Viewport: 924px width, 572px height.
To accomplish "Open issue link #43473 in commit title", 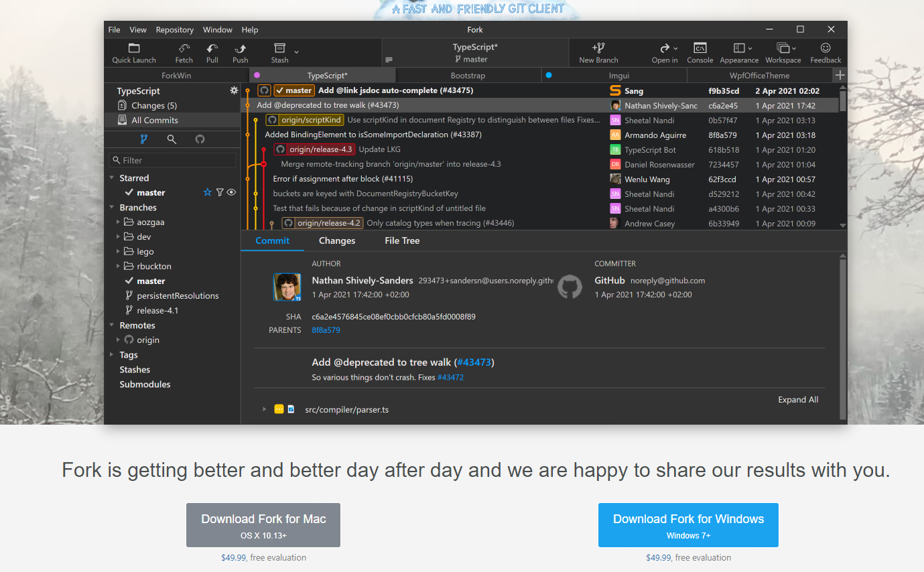I will point(474,362).
